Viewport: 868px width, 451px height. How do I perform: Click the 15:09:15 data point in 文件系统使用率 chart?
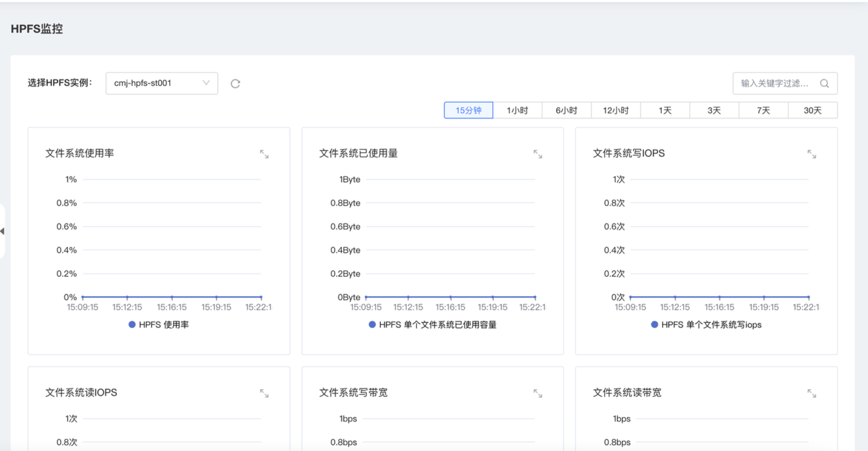coord(83,297)
